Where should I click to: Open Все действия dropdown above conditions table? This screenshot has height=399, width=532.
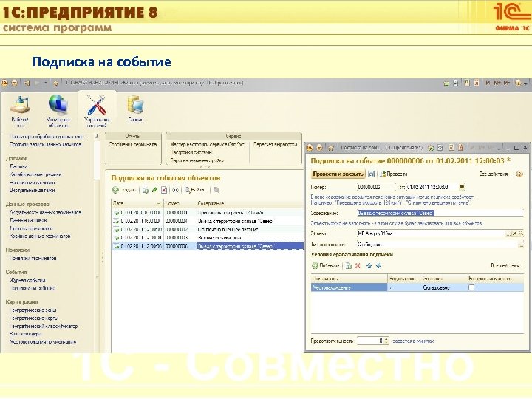coord(507,266)
